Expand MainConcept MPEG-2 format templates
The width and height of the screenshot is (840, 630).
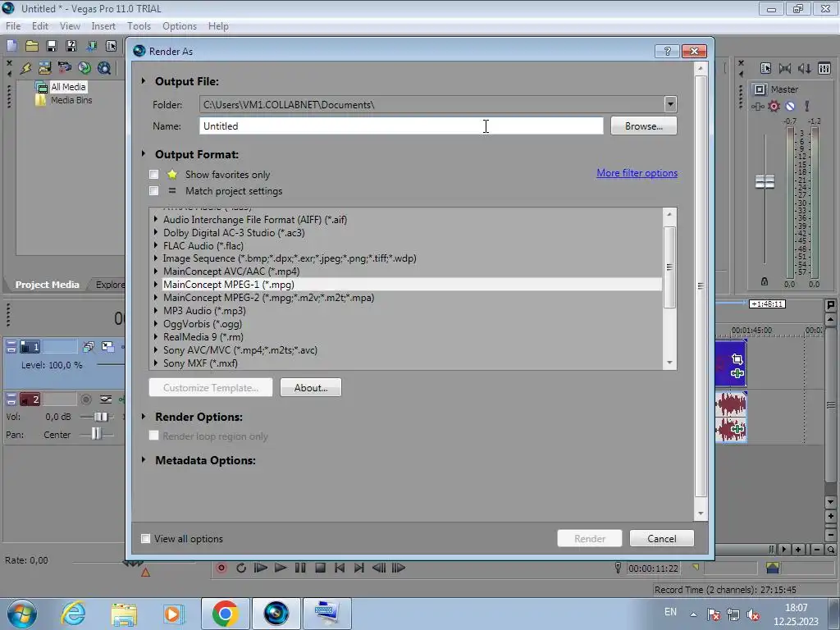click(x=156, y=297)
